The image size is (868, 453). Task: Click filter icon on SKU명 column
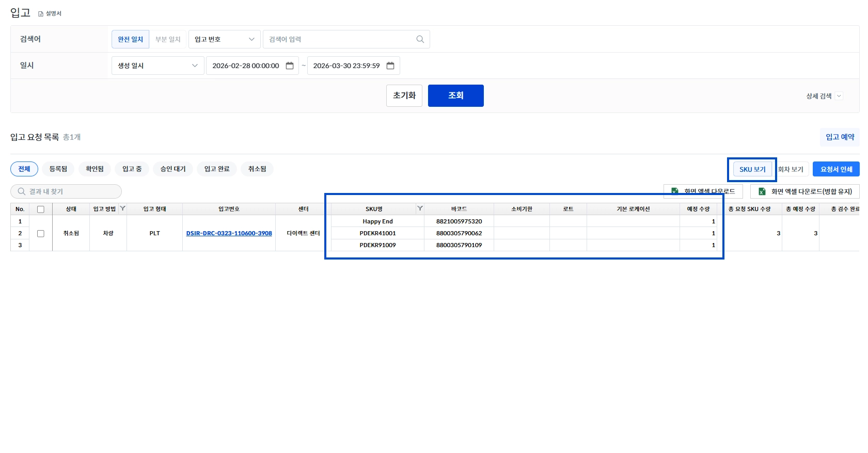[420, 208]
